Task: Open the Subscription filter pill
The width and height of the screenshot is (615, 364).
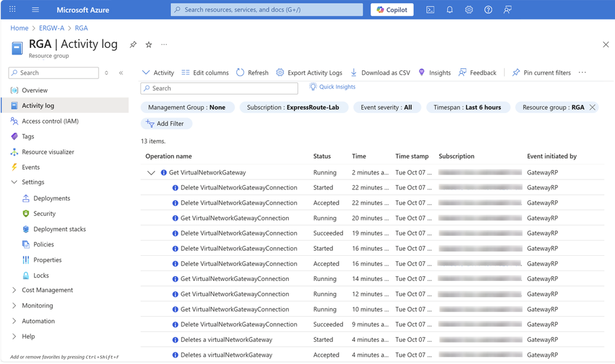Action: tap(294, 108)
